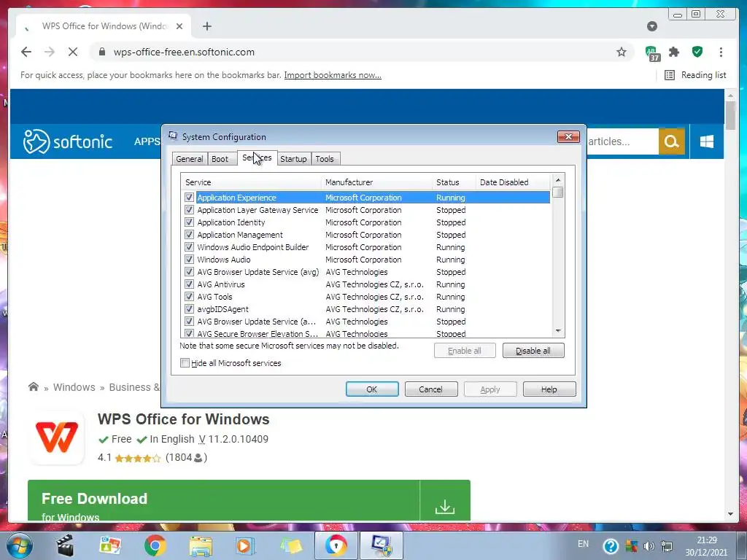Open the Extensions puzzle piece menu

674,52
